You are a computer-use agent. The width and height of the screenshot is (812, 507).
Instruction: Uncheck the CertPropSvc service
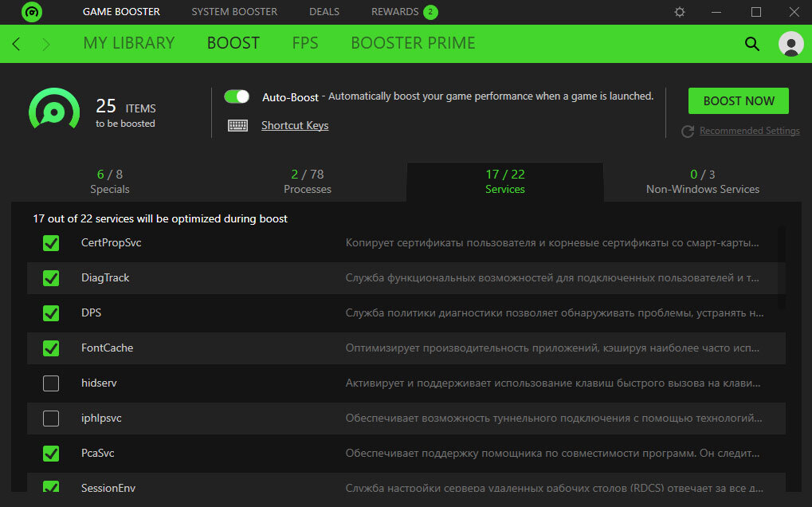pyautogui.click(x=51, y=243)
